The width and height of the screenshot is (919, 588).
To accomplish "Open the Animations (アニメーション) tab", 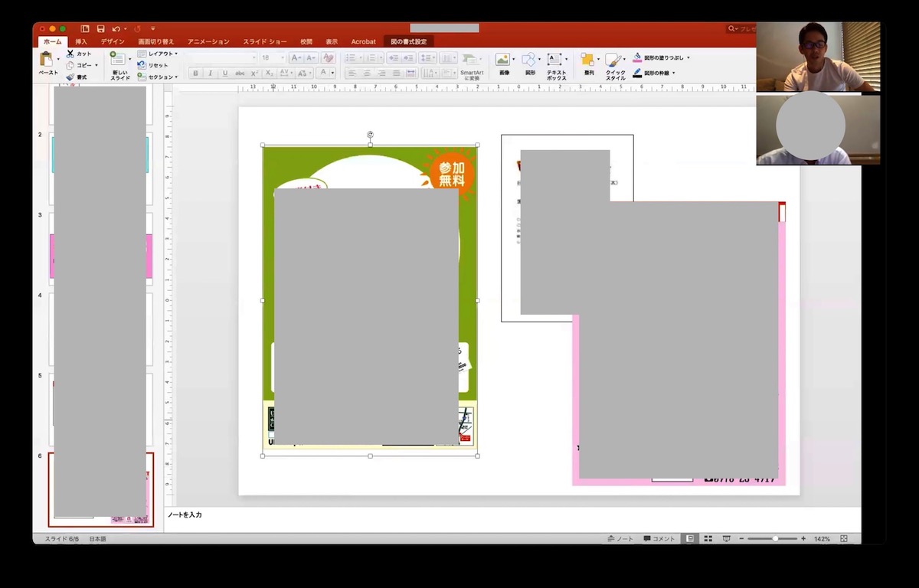I will 208,41.
